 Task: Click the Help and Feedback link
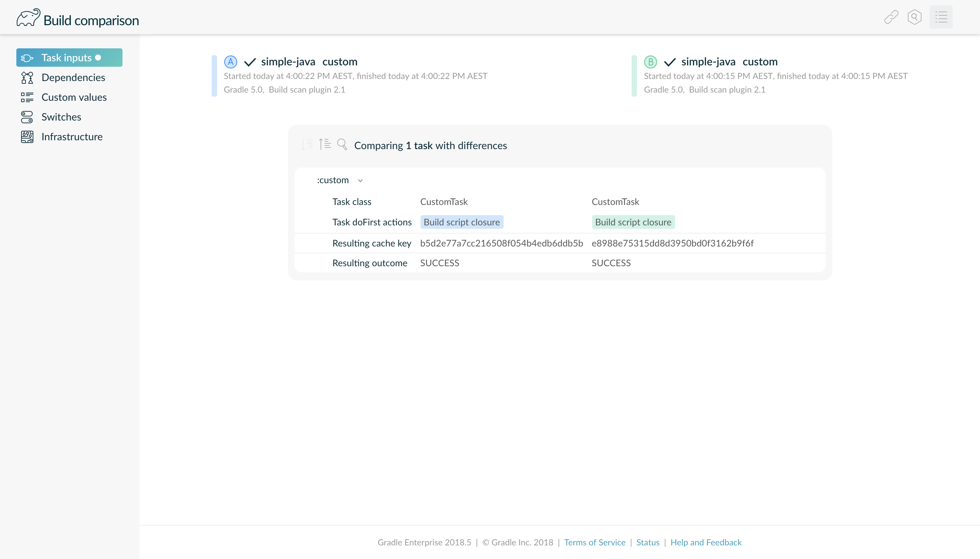(x=706, y=542)
